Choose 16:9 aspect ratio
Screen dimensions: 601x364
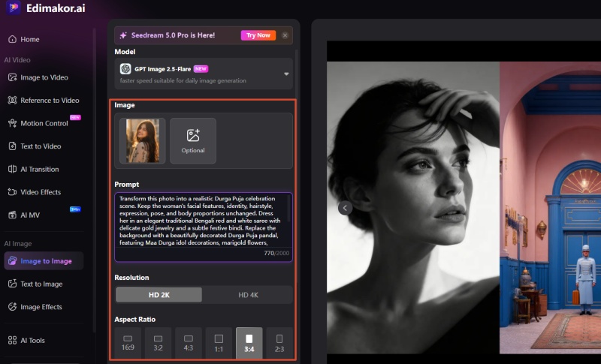click(128, 342)
